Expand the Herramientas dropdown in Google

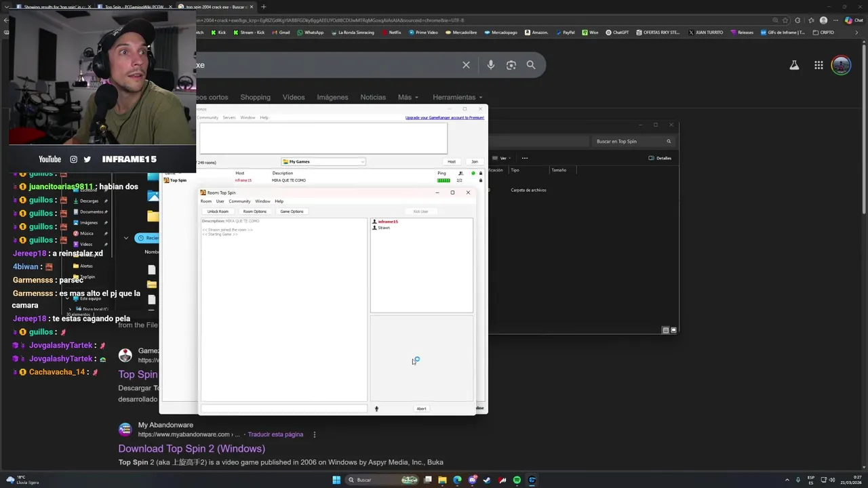click(458, 97)
